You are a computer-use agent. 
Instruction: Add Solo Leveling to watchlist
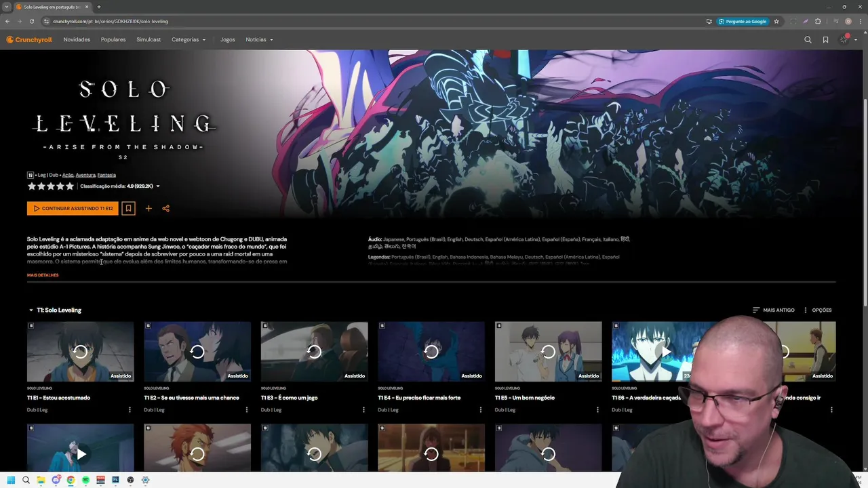[128, 208]
